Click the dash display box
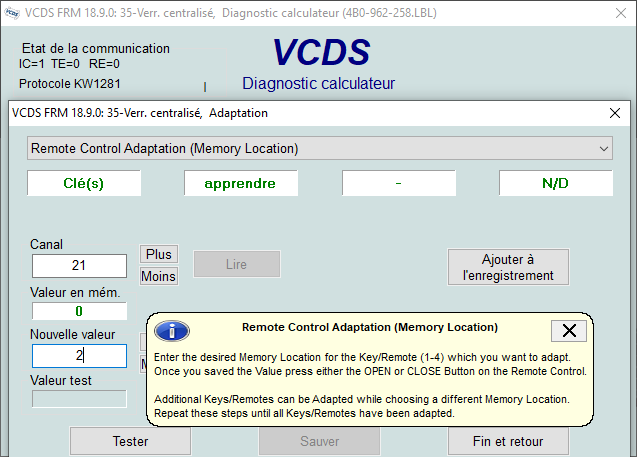This screenshot has height=457, width=637. coord(399,183)
